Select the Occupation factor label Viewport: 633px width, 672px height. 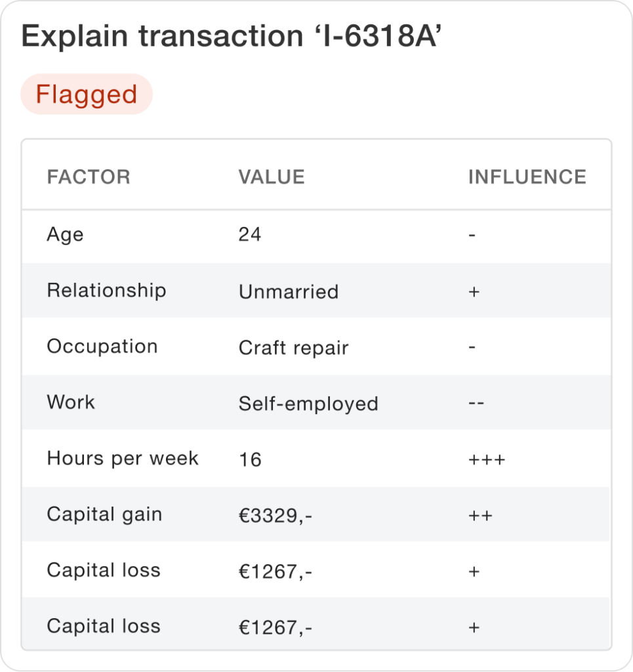(102, 346)
